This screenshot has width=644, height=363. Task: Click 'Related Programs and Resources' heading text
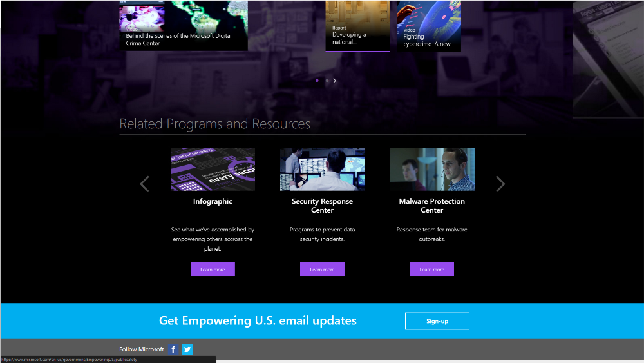[x=215, y=124]
